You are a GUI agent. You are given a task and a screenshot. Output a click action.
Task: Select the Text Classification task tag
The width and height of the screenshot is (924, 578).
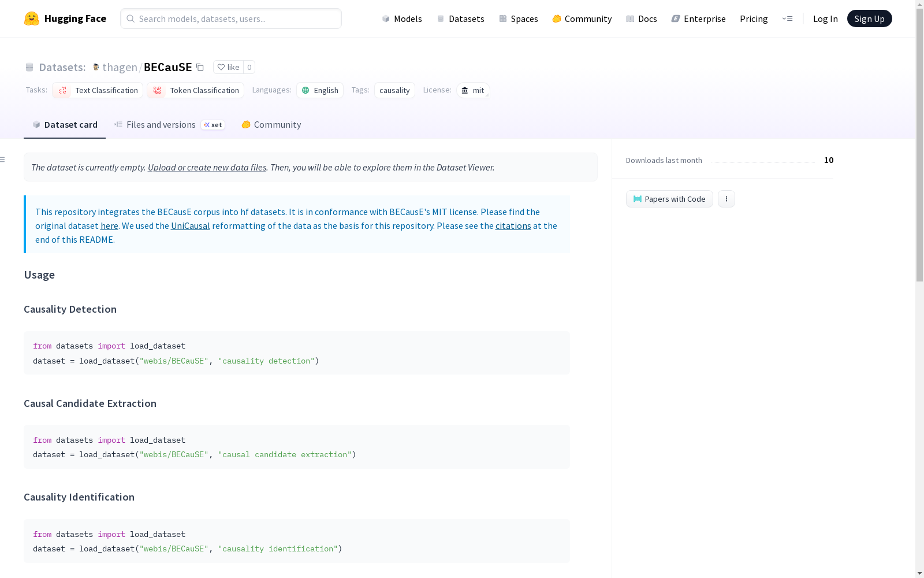[x=98, y=90]
